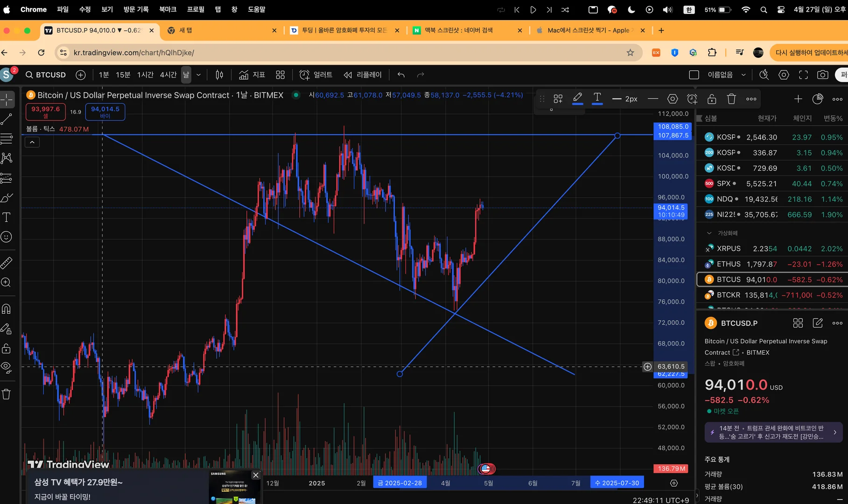This screenshot has height=504, width=848.
Task: Open the 도움말 menu in the menu bar
Action: click(x=257, y=9)
